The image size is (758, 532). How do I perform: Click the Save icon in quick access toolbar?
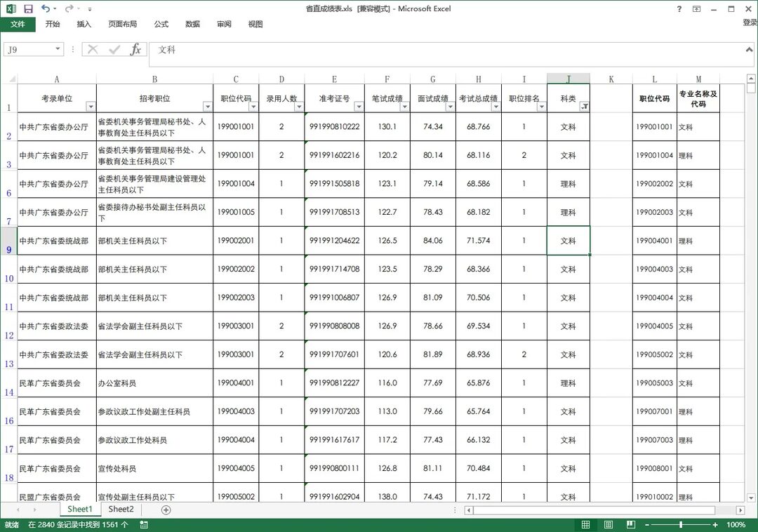(x=28, y=9)
